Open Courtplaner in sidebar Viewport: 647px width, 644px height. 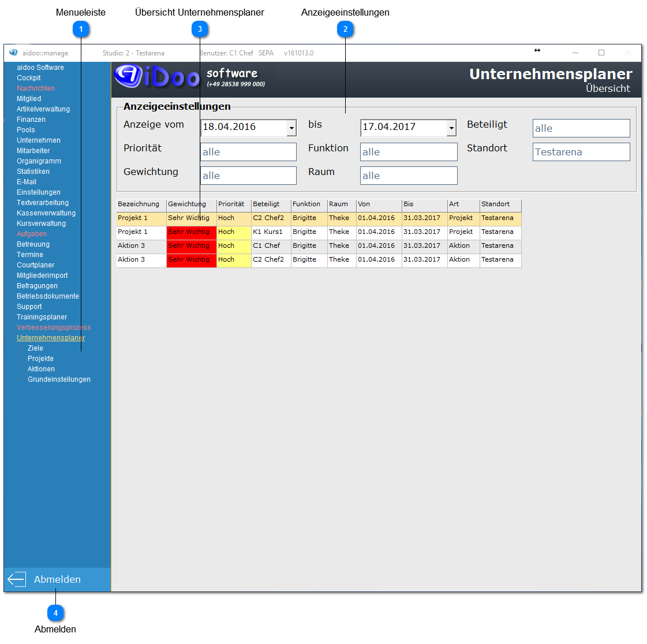[x=35, y=265]
